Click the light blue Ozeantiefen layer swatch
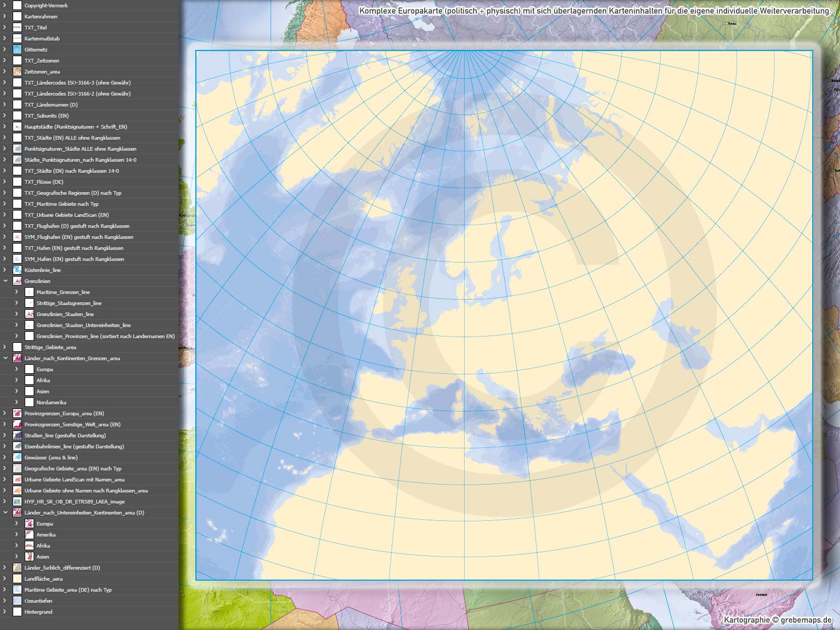Image resolution: width=840 pixels, height=630 pixels. (x=17, y=601)
